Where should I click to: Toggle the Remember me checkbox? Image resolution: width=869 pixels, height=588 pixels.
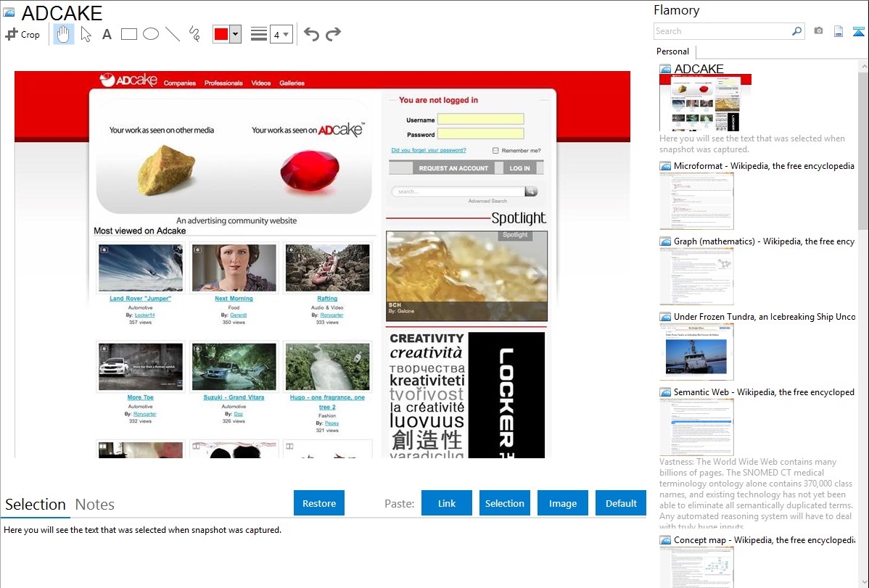coord(495,150)
